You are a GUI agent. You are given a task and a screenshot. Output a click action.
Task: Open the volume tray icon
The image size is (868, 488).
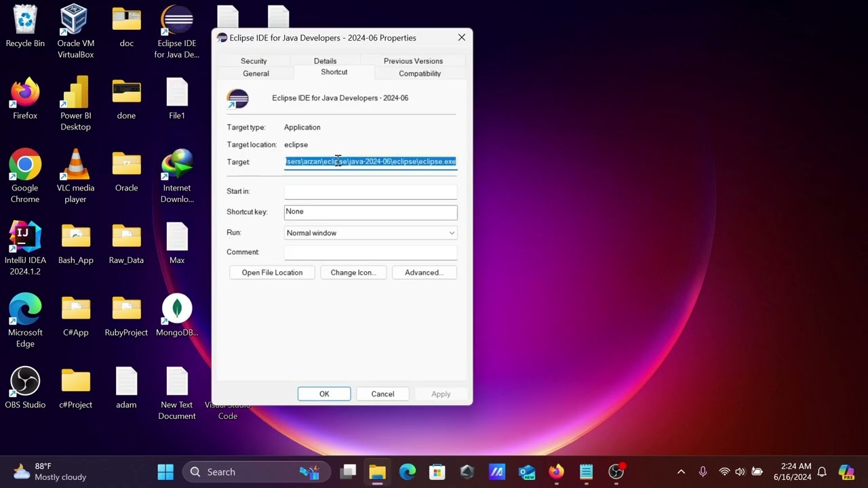[740, 472]
